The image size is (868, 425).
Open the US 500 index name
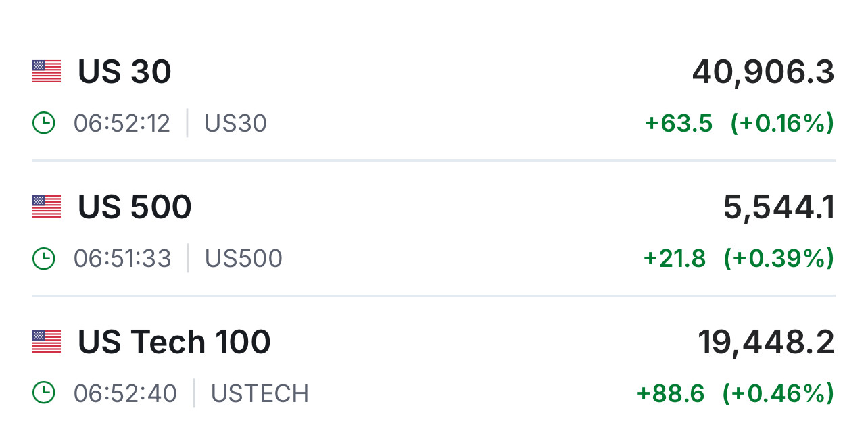(135, 207)
